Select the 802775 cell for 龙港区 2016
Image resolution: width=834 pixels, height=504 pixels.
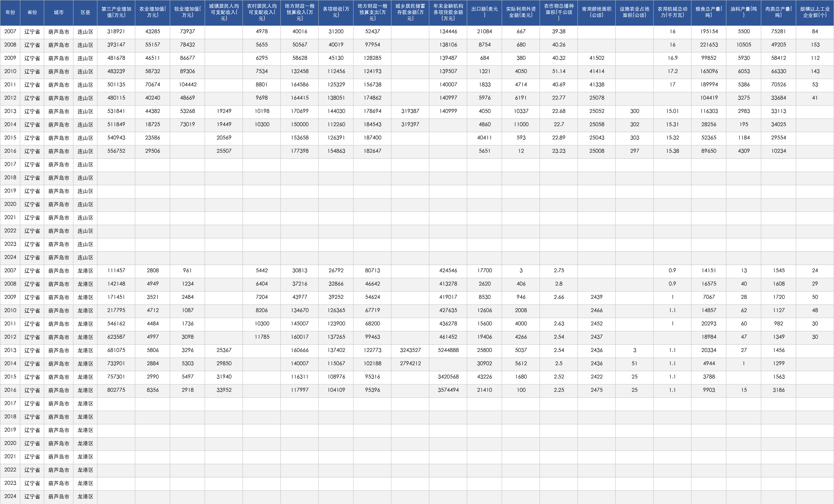coord(116,390)
